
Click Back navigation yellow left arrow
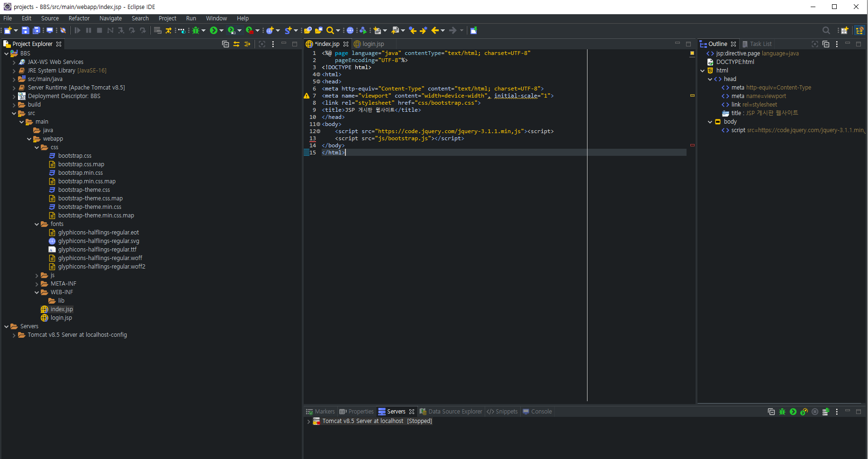click(435, 30)
